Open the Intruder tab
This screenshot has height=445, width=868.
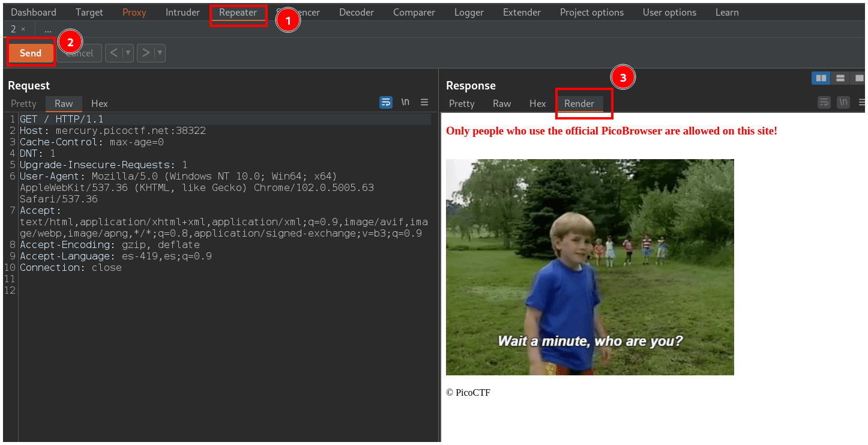pos(182,12)
